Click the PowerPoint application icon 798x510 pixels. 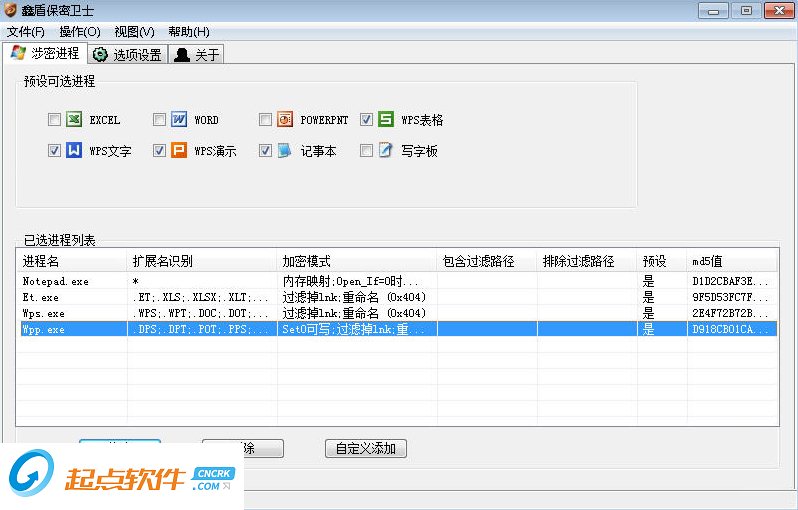pos(285,119)
